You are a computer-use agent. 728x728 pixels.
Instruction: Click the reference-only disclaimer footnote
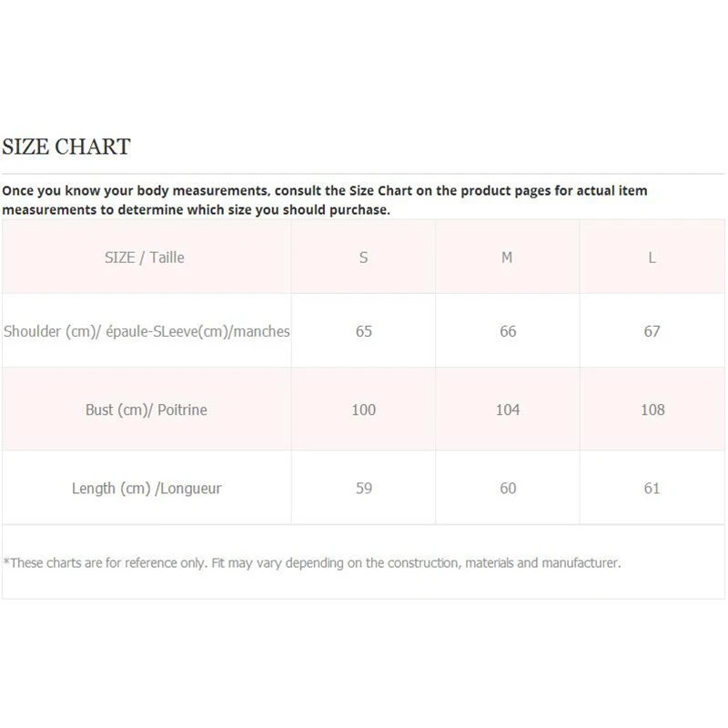(312, 563)
